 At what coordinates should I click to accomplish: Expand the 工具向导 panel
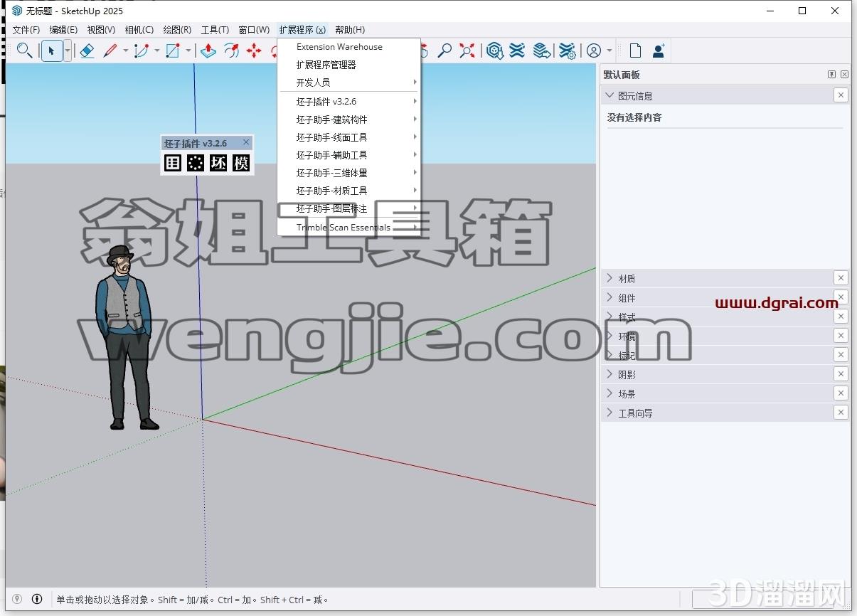610,413
